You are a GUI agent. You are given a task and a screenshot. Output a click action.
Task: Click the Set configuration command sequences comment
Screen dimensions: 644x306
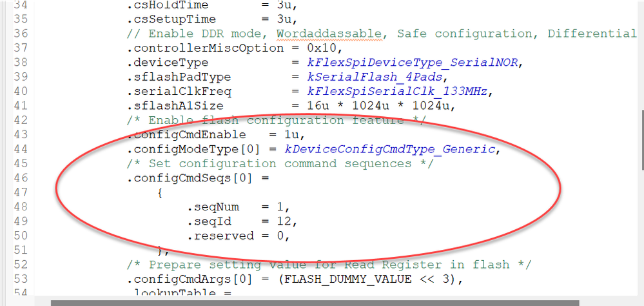coord(280,164)
